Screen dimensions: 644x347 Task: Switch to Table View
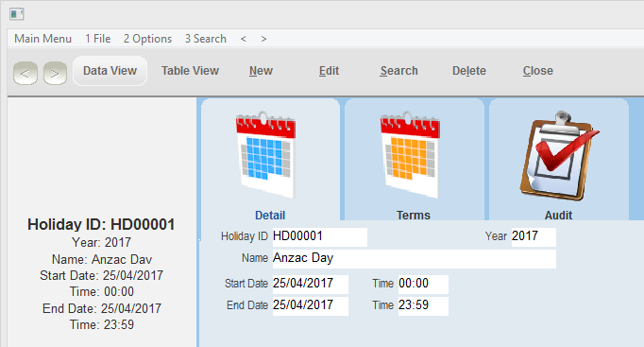click(x=190, y=71)
